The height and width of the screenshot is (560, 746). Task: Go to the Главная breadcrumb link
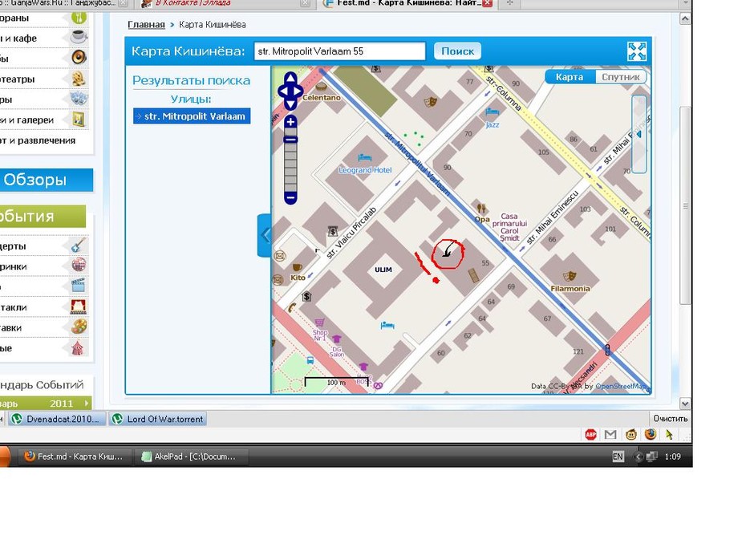click(x=146, y=24)
